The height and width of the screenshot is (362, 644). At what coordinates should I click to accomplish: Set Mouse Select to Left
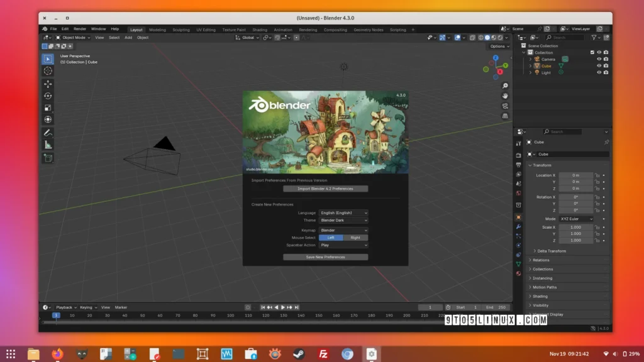point(331,238)
